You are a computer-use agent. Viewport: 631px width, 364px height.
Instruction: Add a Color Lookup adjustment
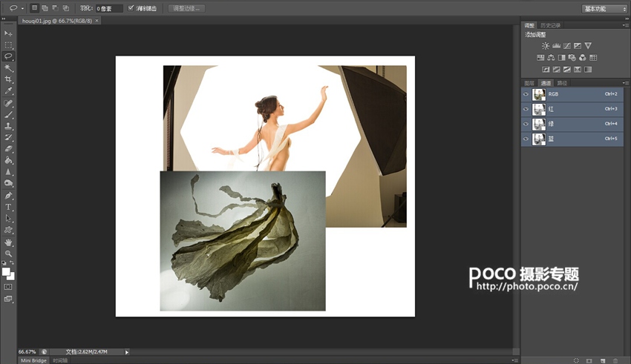tap(593, 57)
